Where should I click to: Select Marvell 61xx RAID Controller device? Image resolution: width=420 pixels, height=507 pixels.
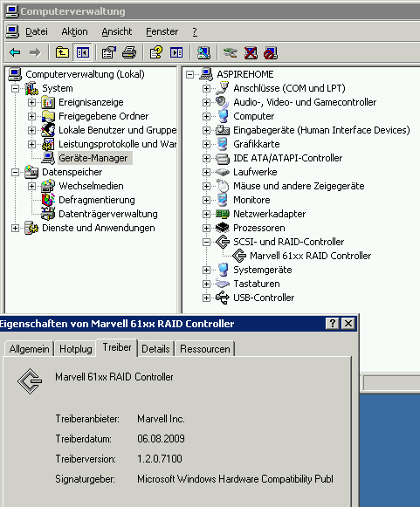[x=310, y=256]
